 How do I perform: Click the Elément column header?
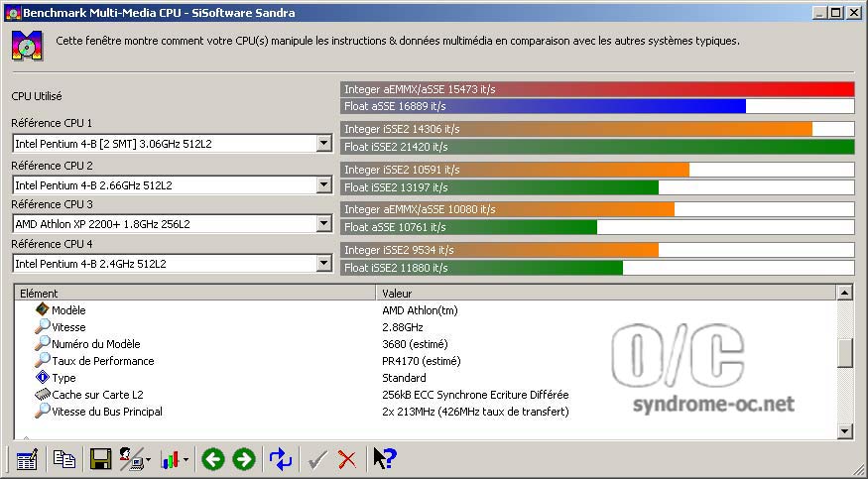[194, 294]
